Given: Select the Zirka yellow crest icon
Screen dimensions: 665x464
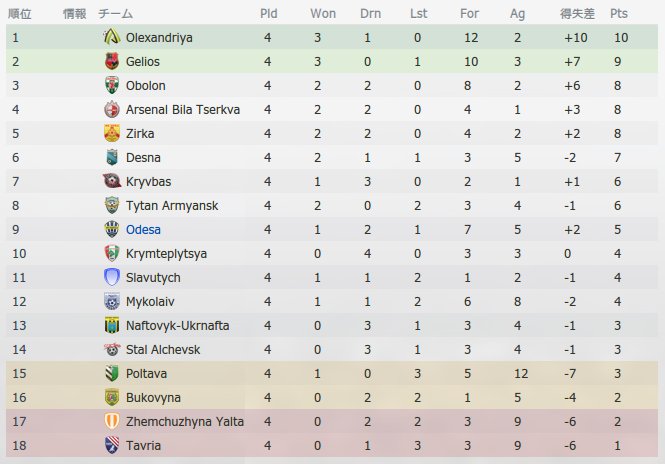Looking at the screenshot, I should [x=112, y=133].
